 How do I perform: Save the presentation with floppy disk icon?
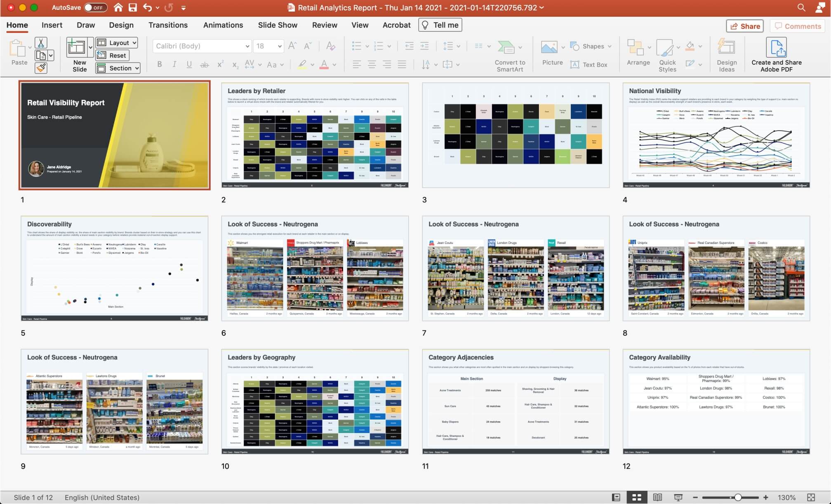(x=132, y=7)
